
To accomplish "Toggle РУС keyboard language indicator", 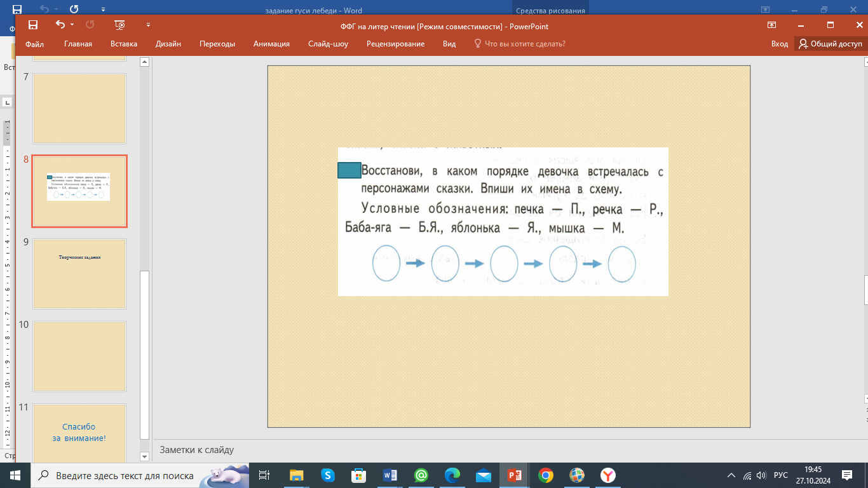I will pyautogui.click(x=781, y=475).
